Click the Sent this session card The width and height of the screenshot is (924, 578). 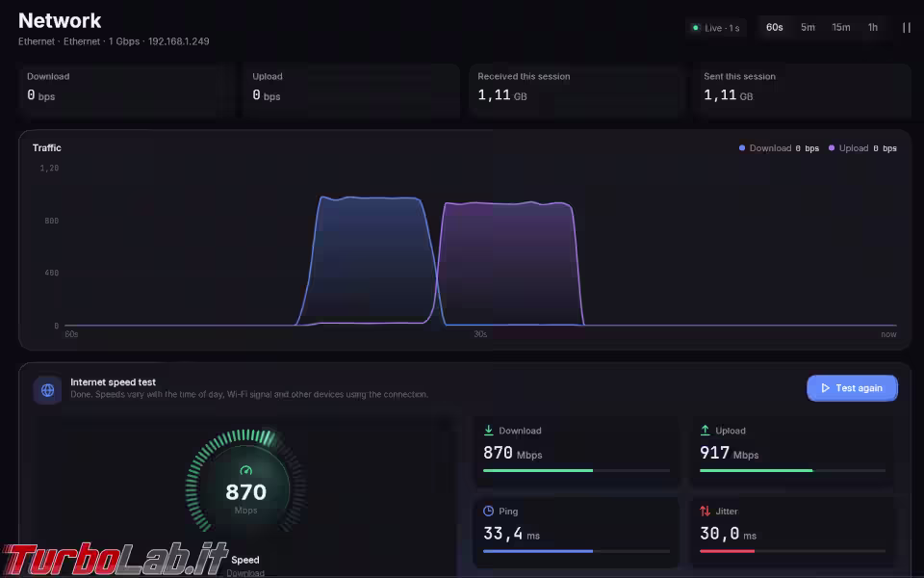[802, 91]
